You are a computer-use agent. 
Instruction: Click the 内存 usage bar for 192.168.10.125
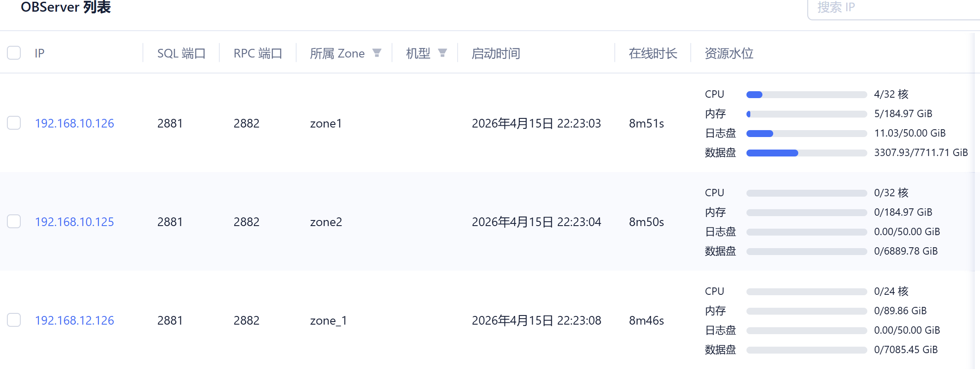[806, 213]
